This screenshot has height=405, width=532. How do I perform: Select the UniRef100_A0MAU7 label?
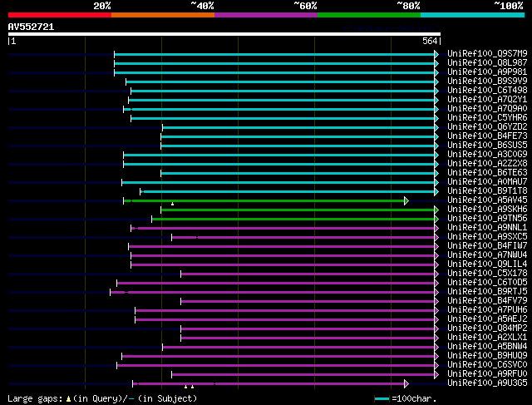pos(487,182)
